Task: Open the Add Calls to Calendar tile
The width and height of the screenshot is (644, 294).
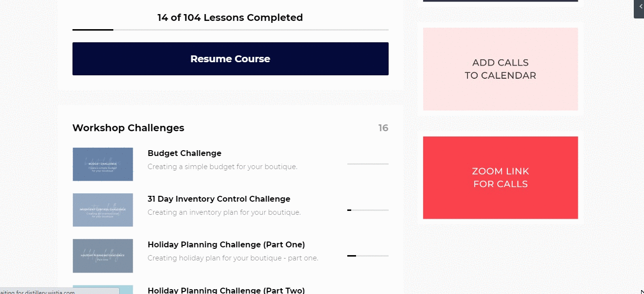Action: tap(500, 69)
